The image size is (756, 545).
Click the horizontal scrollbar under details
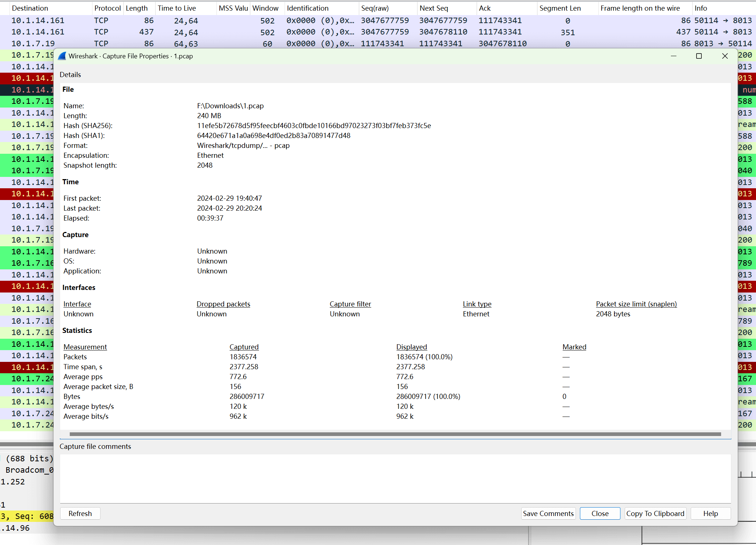click(395, 434)
